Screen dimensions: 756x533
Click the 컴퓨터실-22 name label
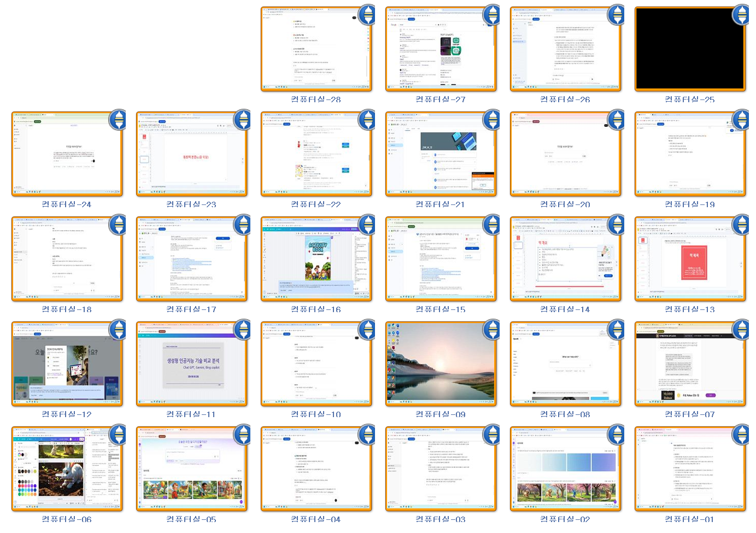tap(316, 204)
